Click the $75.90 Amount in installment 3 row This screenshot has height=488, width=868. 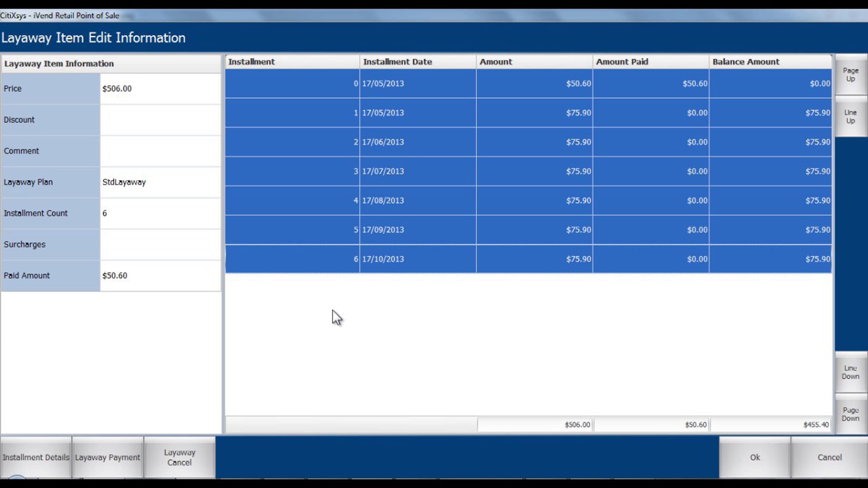coord(535,171)
